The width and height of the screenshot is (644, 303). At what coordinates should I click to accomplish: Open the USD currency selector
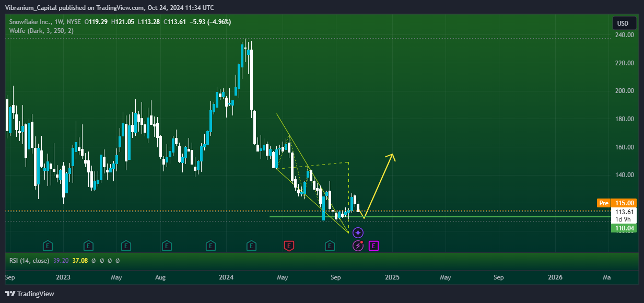[x=624, y=23]
